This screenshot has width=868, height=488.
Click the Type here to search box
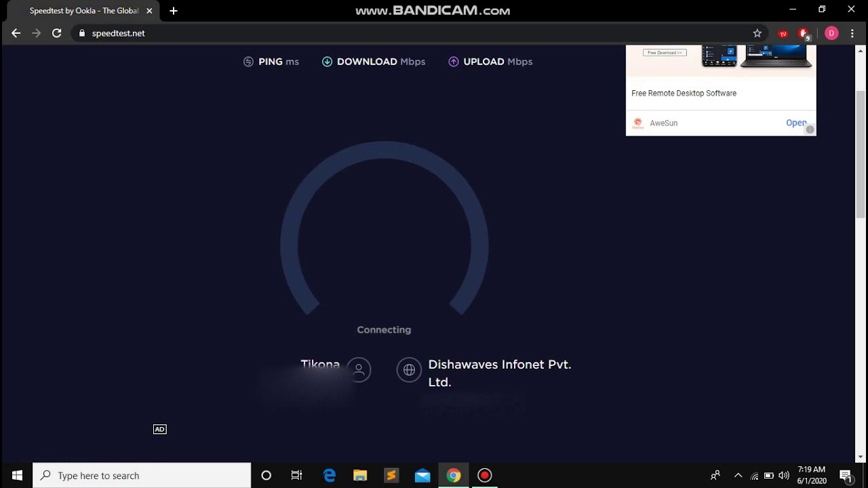(x=142, y=475)
